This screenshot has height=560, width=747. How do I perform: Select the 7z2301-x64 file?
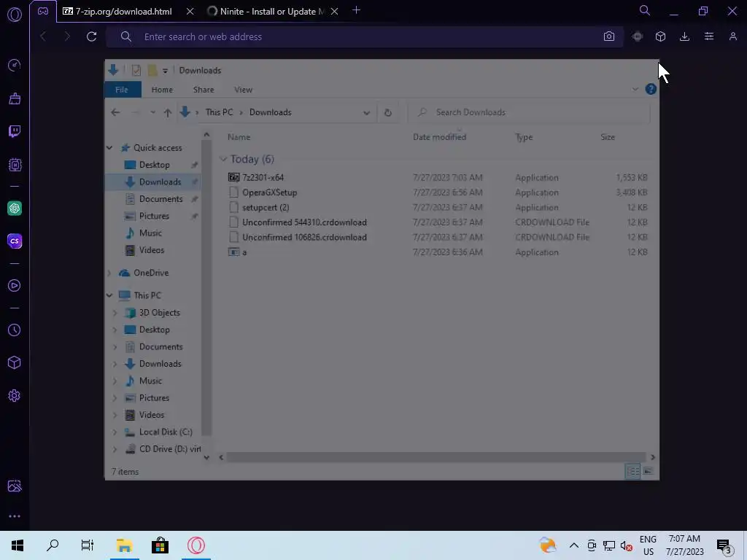tap(263, 178)
